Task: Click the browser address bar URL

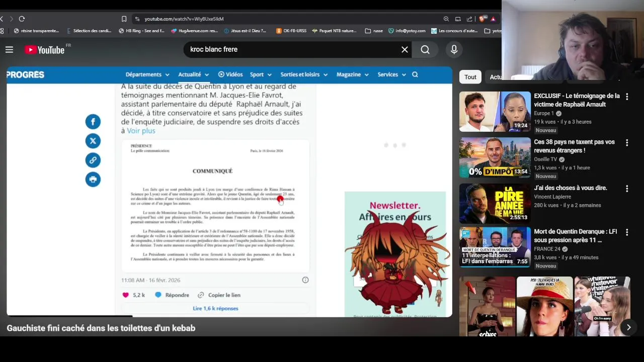Action: tap(184, 19)
